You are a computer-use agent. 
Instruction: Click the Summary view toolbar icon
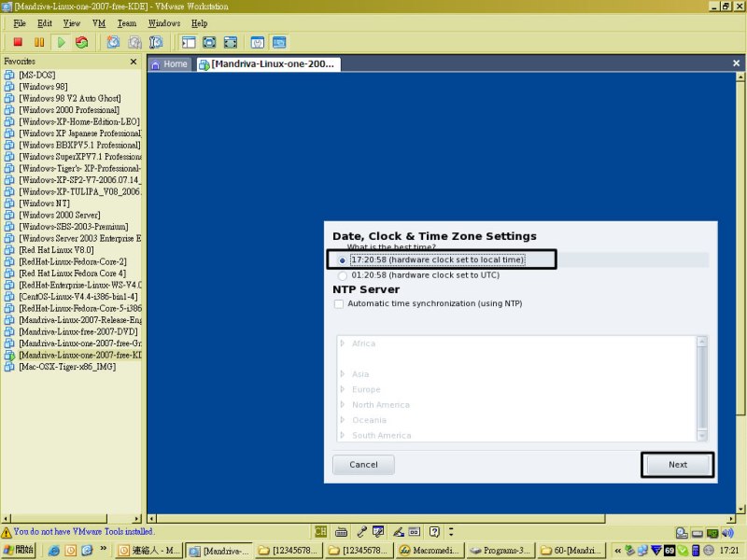pyautogui.click(x=258, y=42)
